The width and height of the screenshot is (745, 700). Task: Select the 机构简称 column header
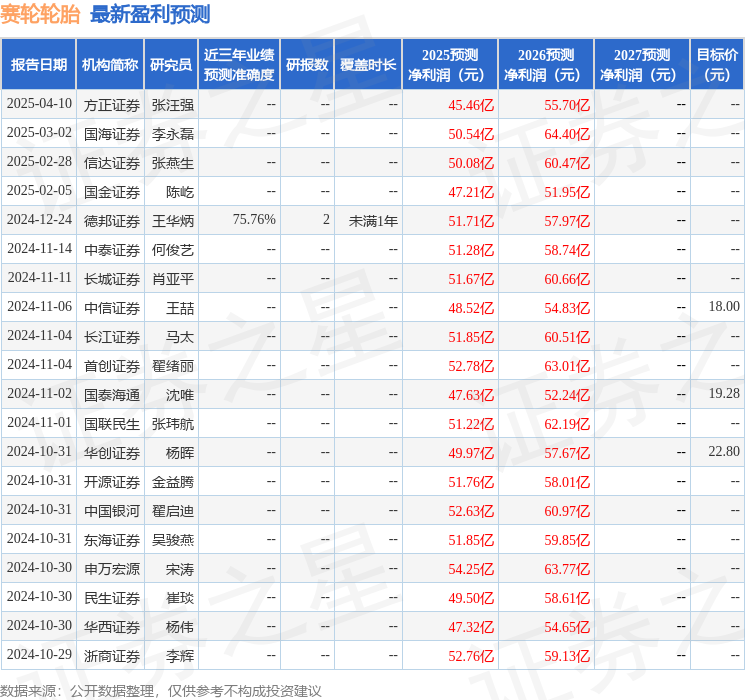(110, 65)
